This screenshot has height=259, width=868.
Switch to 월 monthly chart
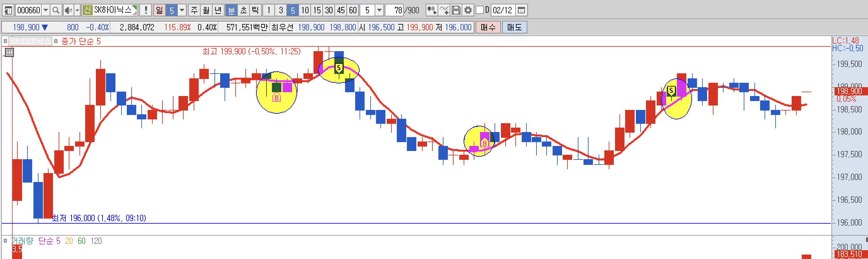pos(206,10)
